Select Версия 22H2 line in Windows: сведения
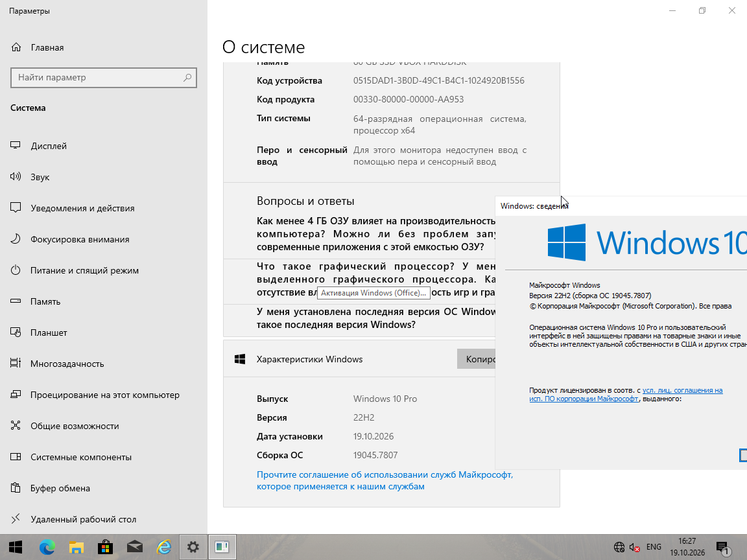 point(590,296)
